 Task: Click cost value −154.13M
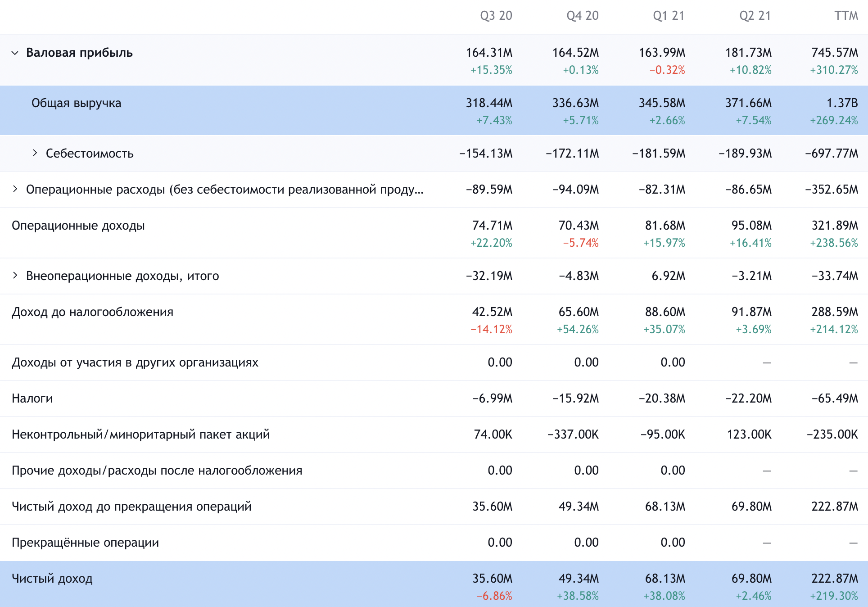[x=486, y=154]
